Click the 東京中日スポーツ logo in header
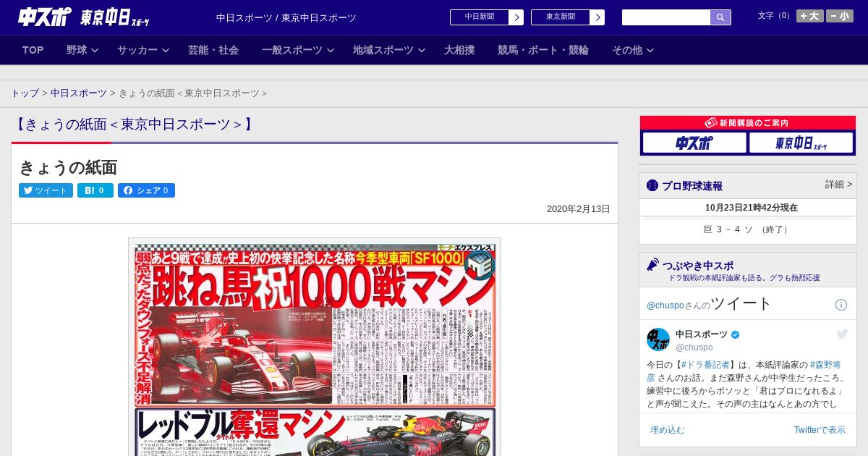 pos(115,17)
